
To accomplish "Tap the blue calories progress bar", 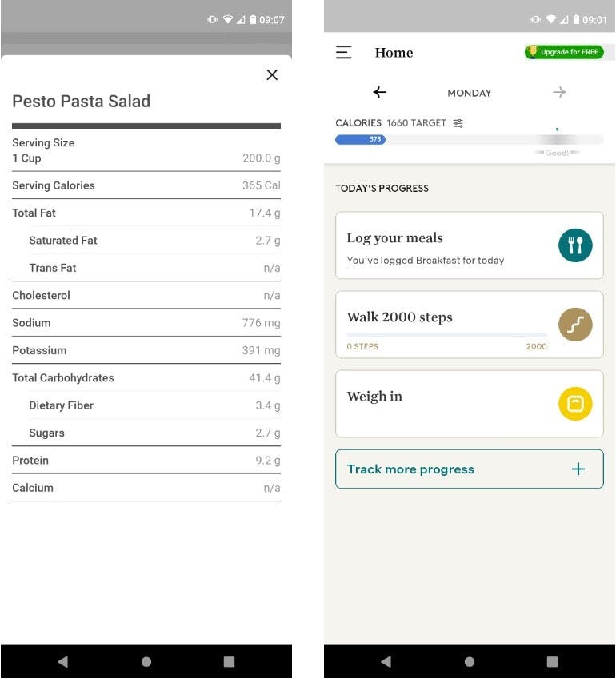I will pyautogui.click(x=360, y=139).
